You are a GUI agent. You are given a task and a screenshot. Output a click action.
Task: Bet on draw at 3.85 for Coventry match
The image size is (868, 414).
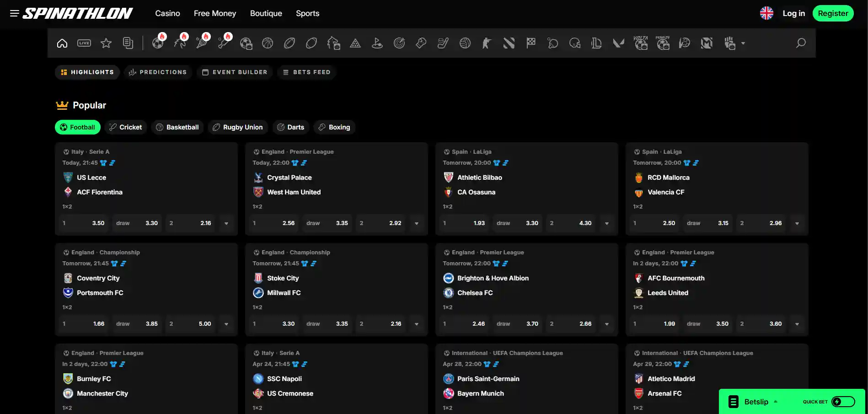tap(137, 324)
